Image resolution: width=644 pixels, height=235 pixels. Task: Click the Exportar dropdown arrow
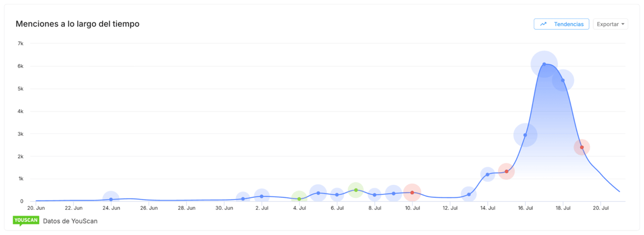(623, 24)
